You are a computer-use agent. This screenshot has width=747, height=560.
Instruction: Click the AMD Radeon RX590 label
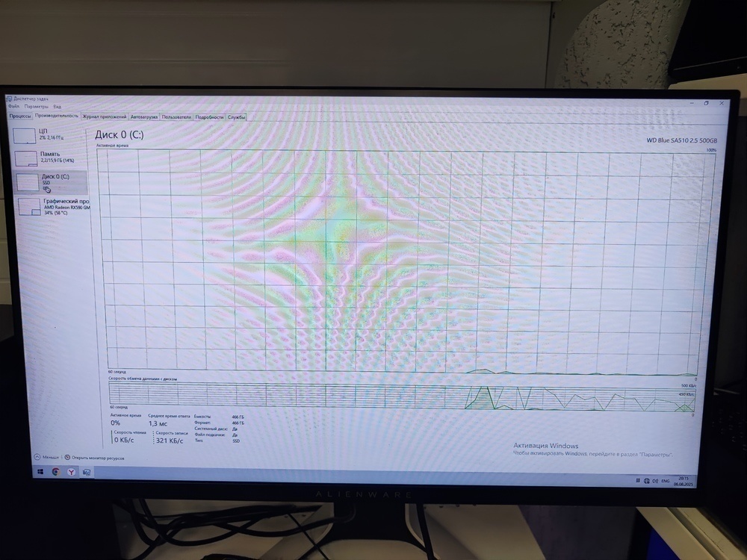(66, 208)
